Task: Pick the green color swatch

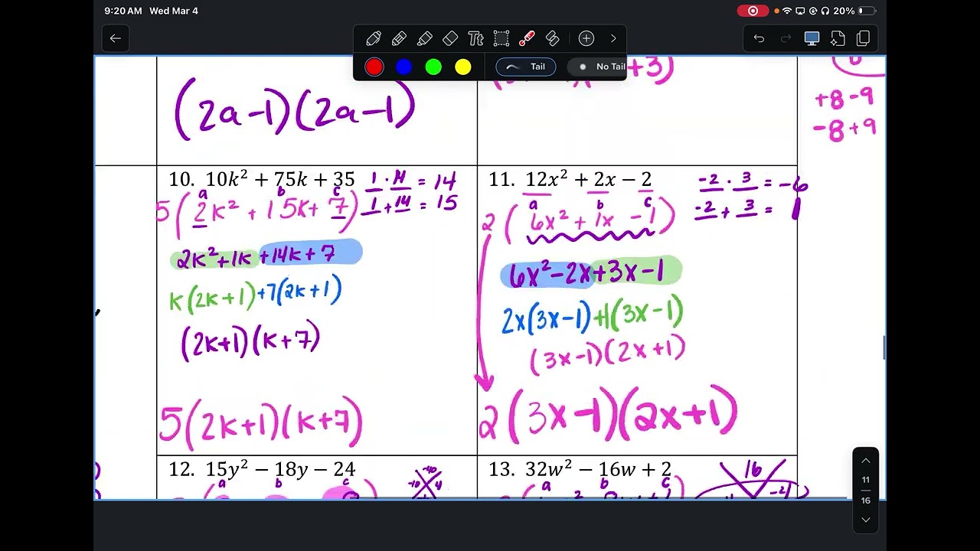Action: [x=433, y=67]
